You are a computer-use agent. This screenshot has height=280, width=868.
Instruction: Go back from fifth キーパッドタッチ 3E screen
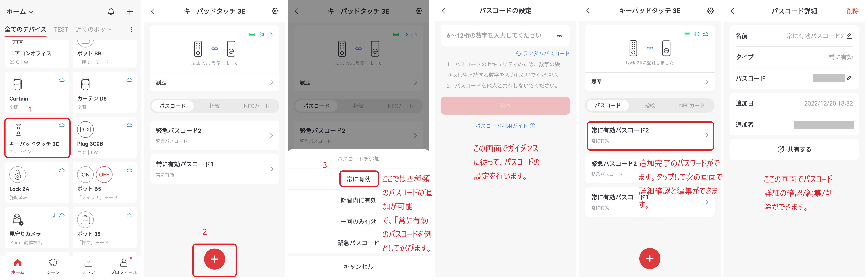tap(588, 11)
